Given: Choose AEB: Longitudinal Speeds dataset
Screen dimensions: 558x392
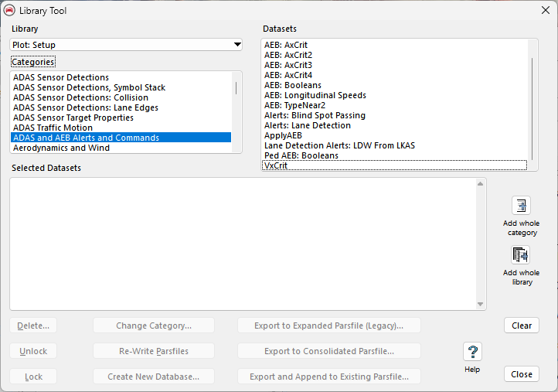Looking at the screenshot, I should point(315,95).
